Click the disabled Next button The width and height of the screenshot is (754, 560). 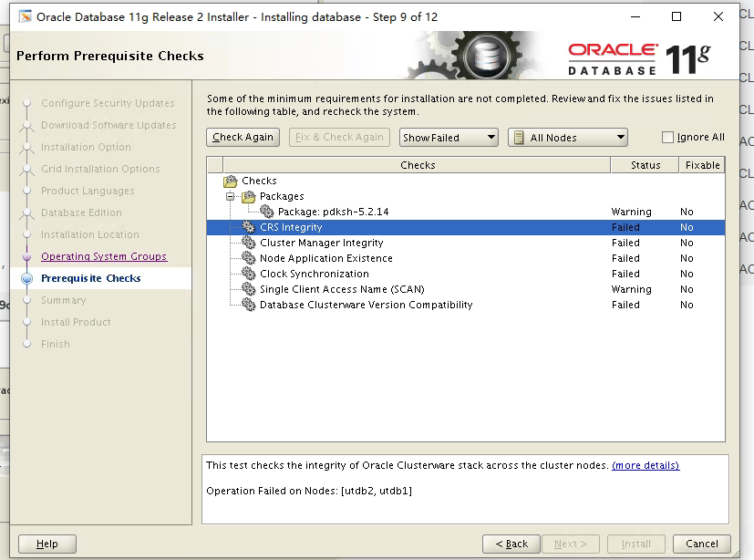[571, 544]
